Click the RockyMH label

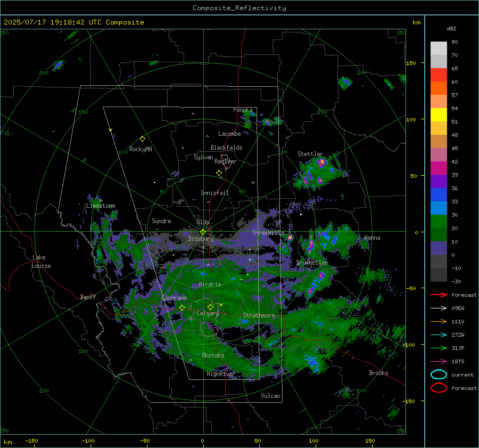(141, 149)
